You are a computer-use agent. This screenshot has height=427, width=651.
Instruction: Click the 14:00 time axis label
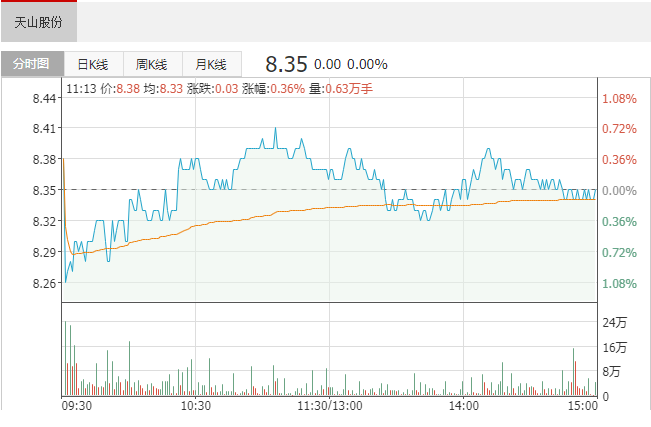(x=464, y=405)
